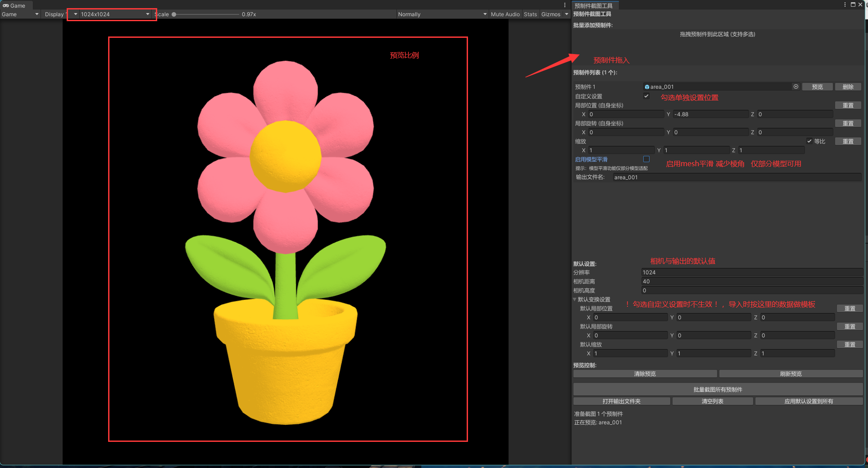Open the Gizmos dropdown arrow
This screenshot has width=868, height=468.
[567, 14]
